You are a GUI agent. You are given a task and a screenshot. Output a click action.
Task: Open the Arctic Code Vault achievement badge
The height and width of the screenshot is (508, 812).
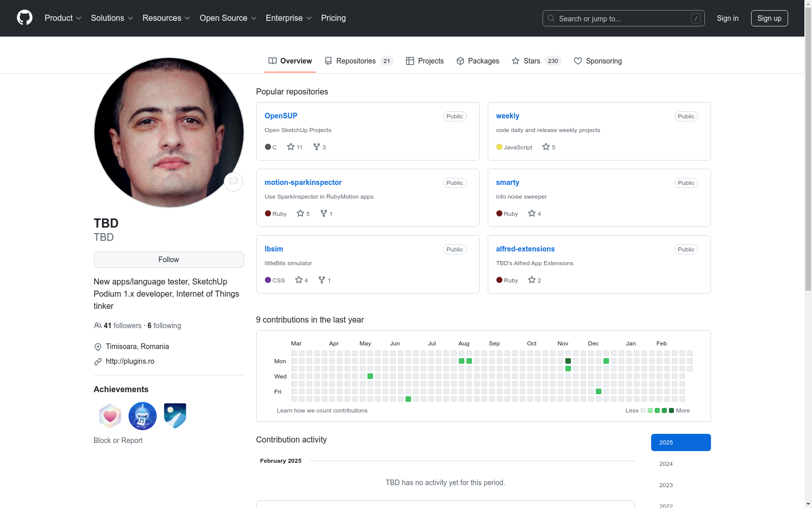point(175,417)
